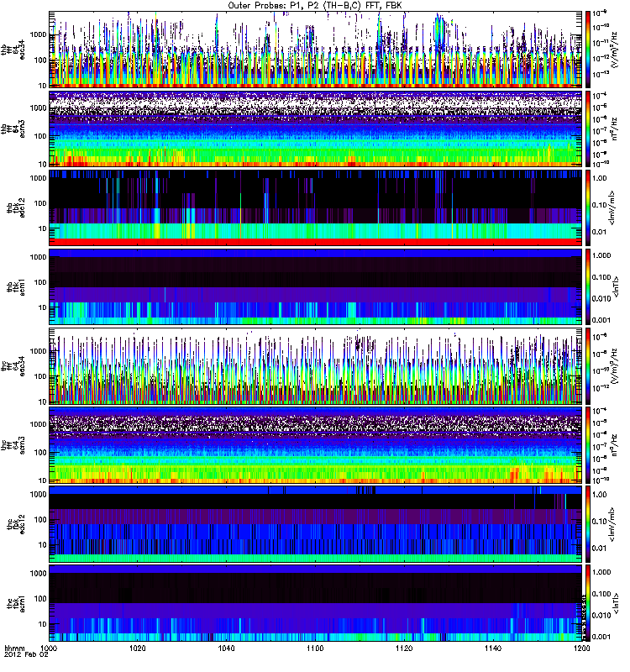Click the 1000 time axis tick label
The image size is (630, 672).
(49, 648)
